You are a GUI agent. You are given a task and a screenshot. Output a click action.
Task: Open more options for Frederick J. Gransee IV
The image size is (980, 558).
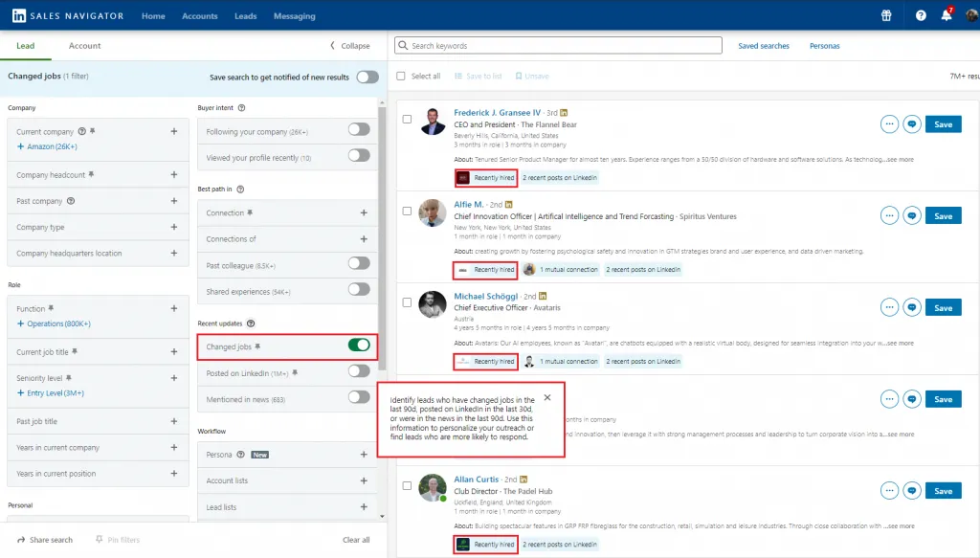coord(889,124)
